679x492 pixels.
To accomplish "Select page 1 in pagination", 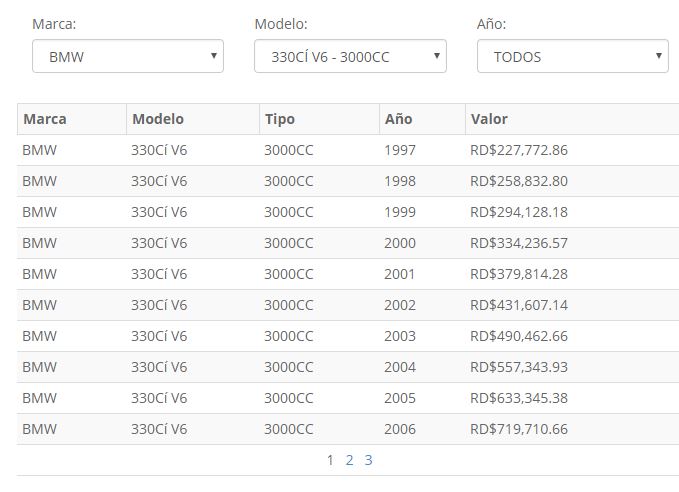I will click(x=331, y=460).
